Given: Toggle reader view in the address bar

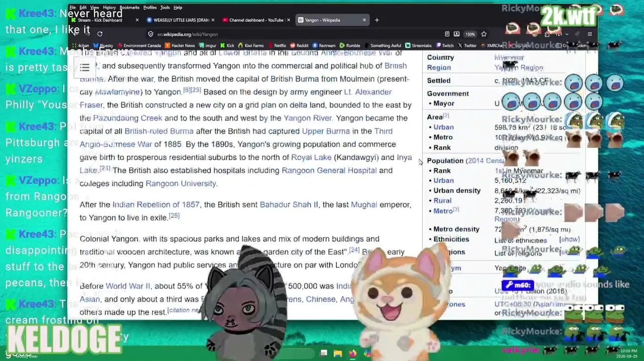Looking at the screenshot, I should click(447, 34).
